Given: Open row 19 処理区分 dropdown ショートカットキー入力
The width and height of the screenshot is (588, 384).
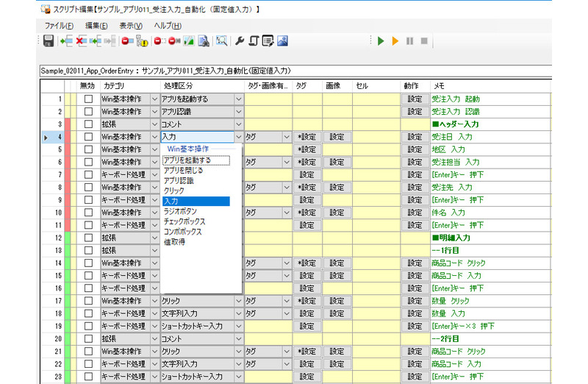Looking at the screenshot, I should 239,326.
